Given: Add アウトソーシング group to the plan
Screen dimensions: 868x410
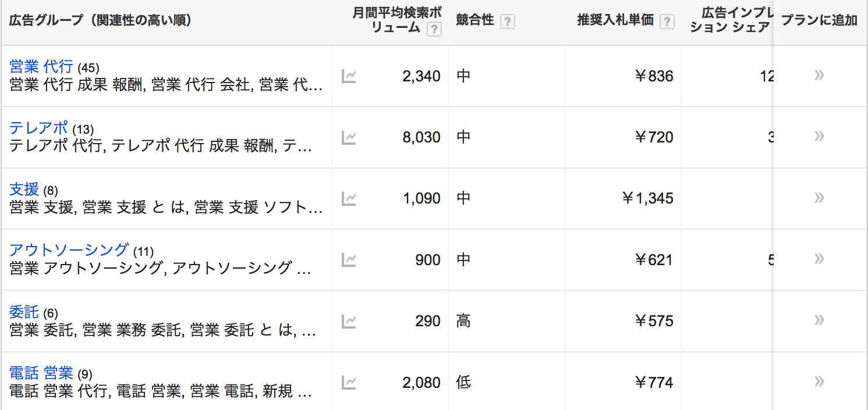Looking at the screenshot, I should coord(819,259).
